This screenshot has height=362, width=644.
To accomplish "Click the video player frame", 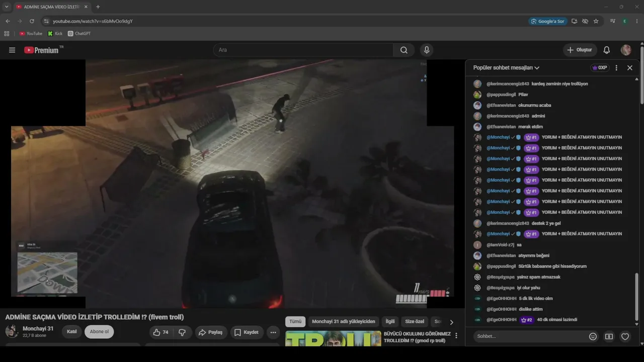I will pos(232,184).
